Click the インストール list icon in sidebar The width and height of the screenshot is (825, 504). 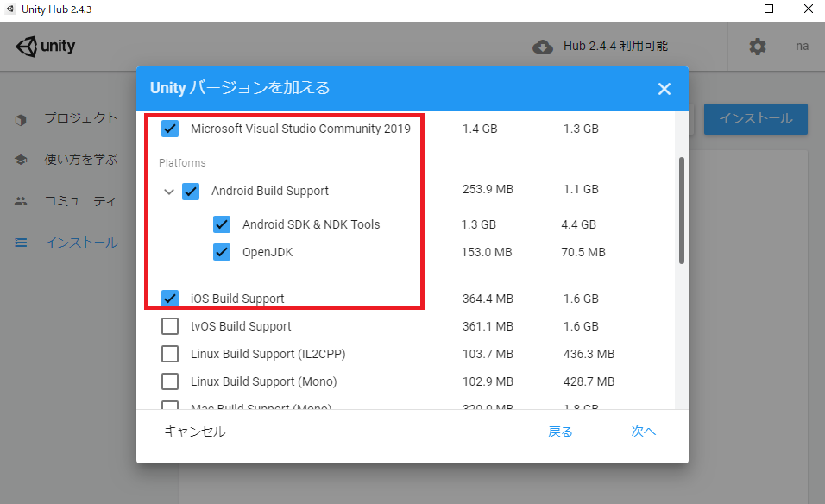tap(21, 243)
